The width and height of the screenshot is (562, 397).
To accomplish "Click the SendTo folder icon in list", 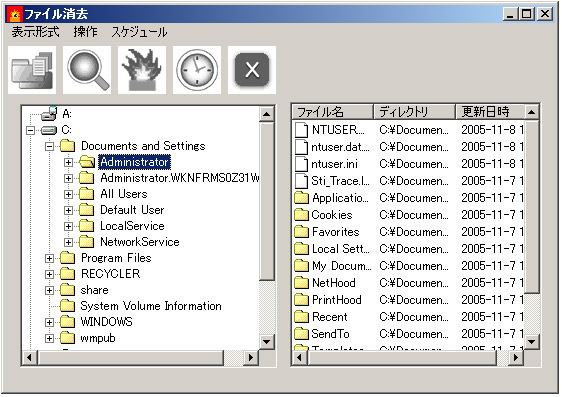I will pyautogui.click(x=301, y=334).
